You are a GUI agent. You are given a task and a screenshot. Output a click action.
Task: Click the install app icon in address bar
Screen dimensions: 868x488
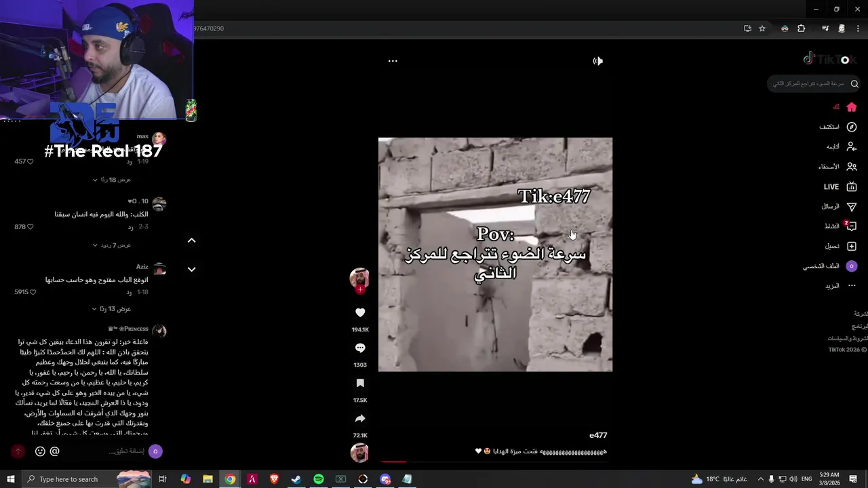coord(747,28)
